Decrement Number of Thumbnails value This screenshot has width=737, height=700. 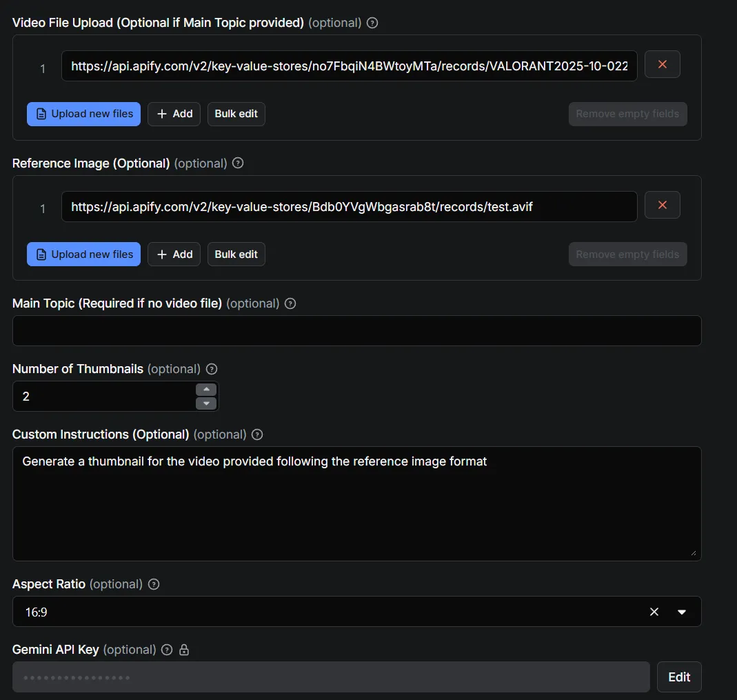pos(205,403)
